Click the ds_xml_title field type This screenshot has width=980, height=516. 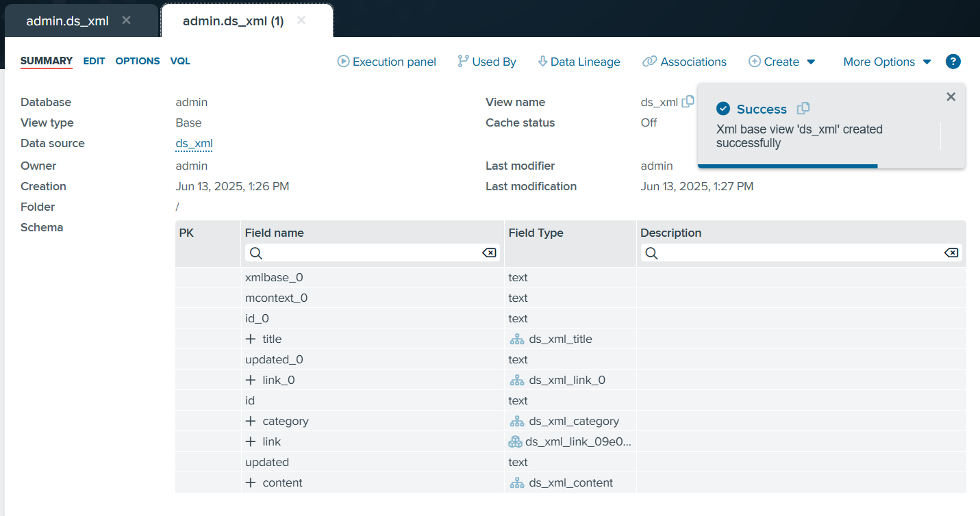(x=560, y=339)
